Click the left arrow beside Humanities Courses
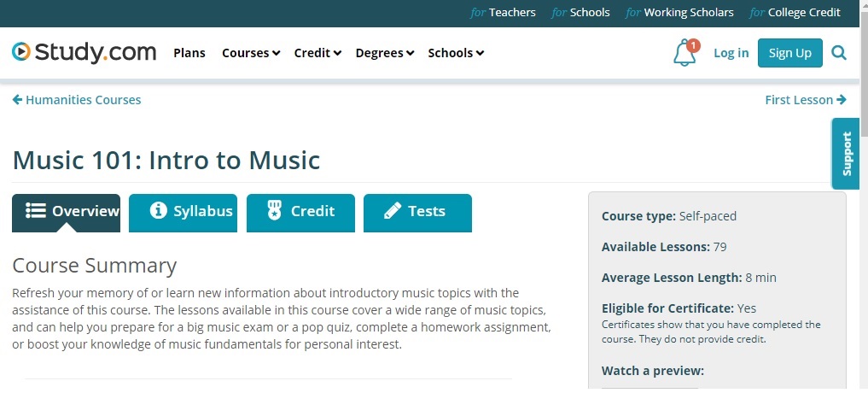868x393 pixels. (x=17, y=100)
